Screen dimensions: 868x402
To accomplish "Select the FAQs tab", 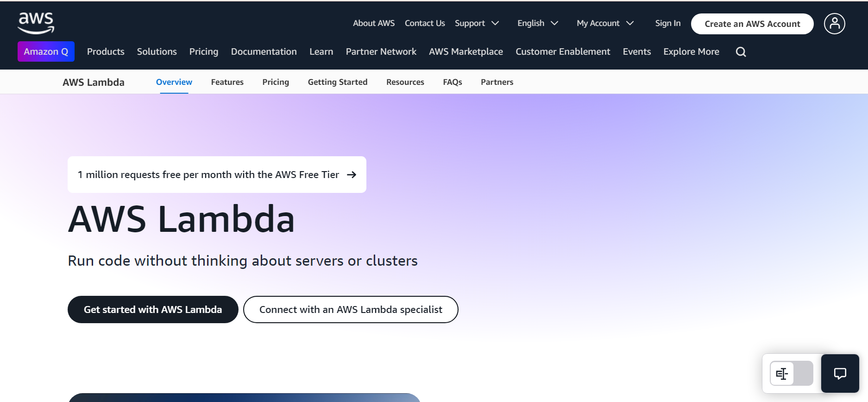I will [x=452, y=82].
